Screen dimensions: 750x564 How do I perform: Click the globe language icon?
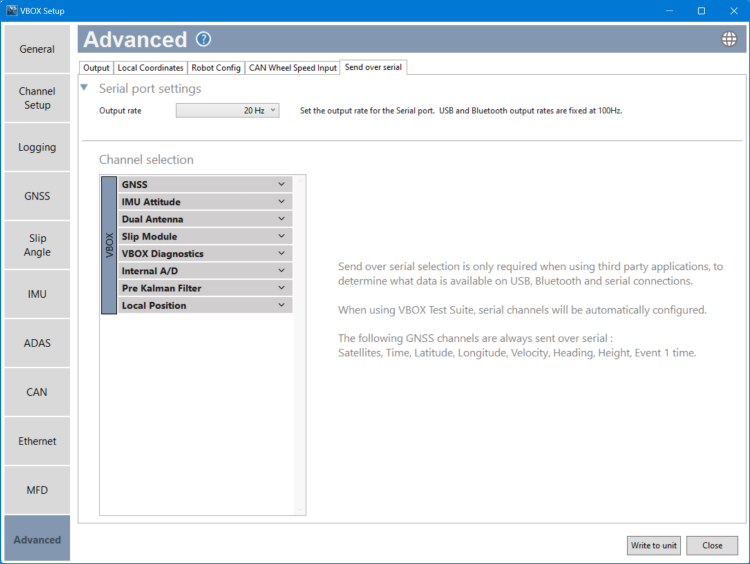coord(729,39)
